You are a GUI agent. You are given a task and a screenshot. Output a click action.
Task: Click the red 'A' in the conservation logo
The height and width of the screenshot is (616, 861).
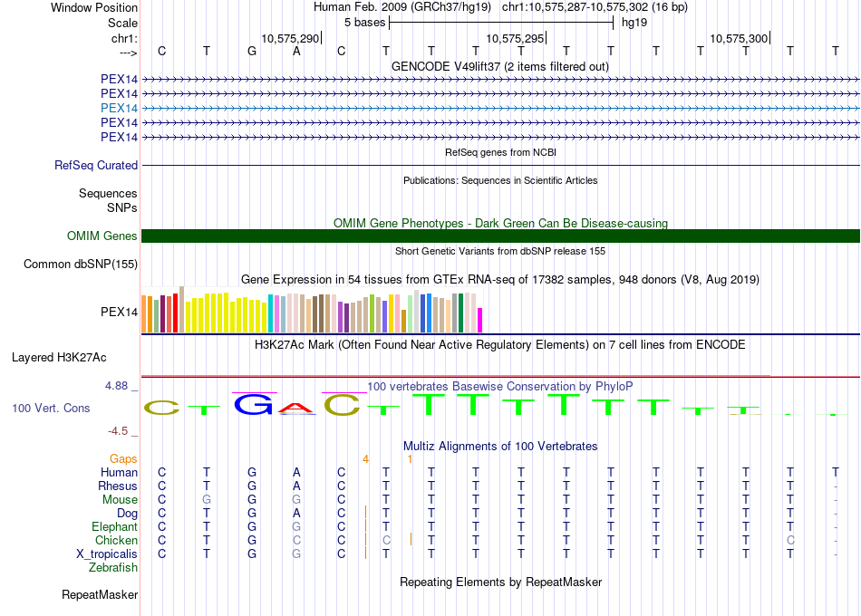pos(296,409)
